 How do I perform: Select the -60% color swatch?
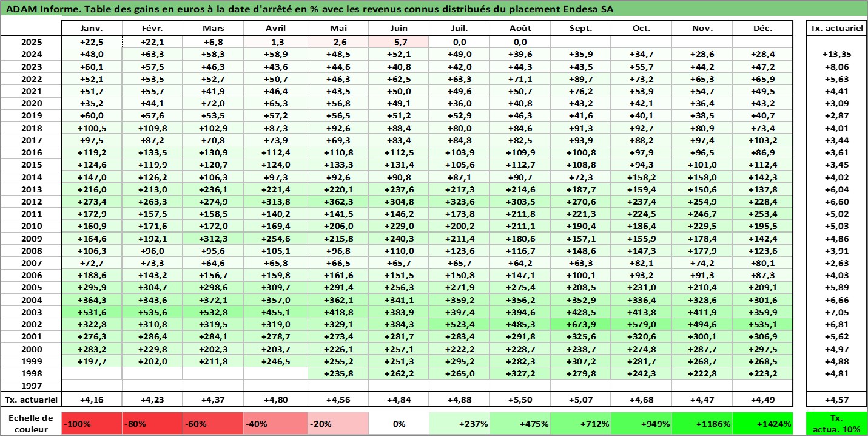tap(214, 424)
